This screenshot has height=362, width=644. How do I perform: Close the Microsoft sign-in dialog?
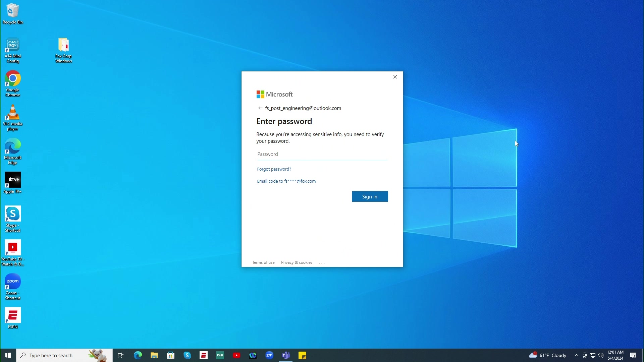(395, 77)
